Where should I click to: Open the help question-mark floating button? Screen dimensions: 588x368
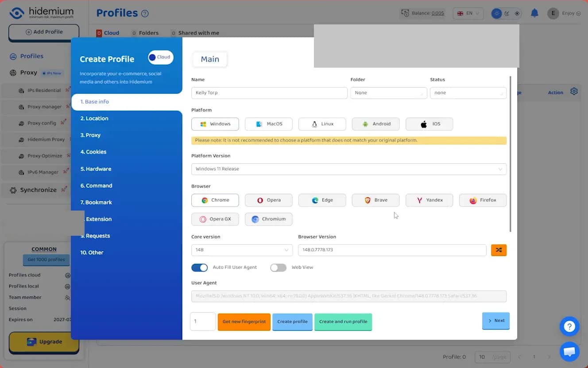(x=569, y=326)
